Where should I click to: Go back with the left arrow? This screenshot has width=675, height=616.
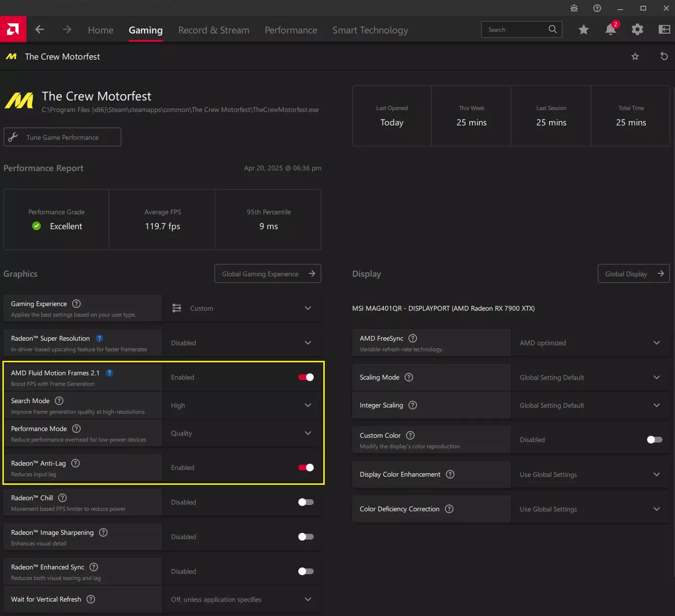(x=40, y=30)
